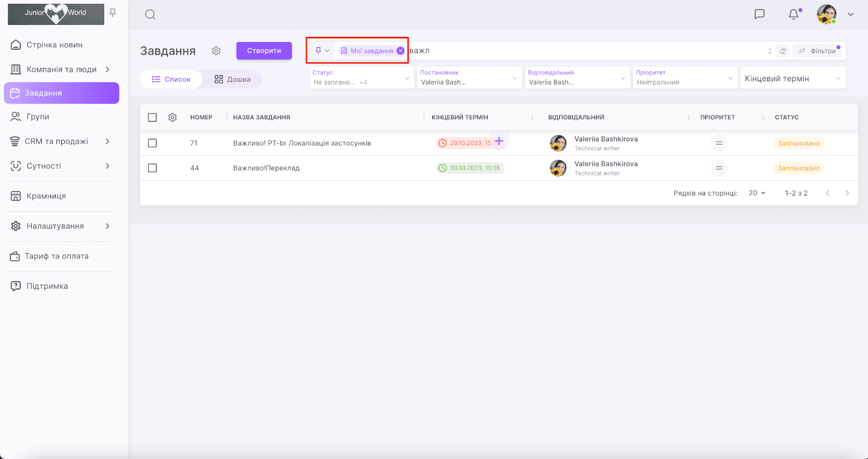Pin the sidebar with the pin icon
Image resolution: width=868 pixels, height=459 pixels.
113,12
